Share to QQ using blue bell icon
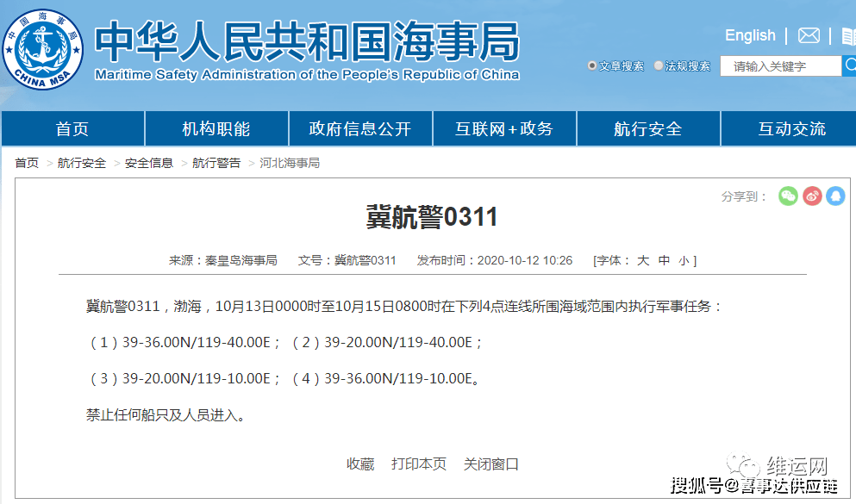The width and height of the screenshot is (856, 504). pyautogui.click(x=835, y=196)
